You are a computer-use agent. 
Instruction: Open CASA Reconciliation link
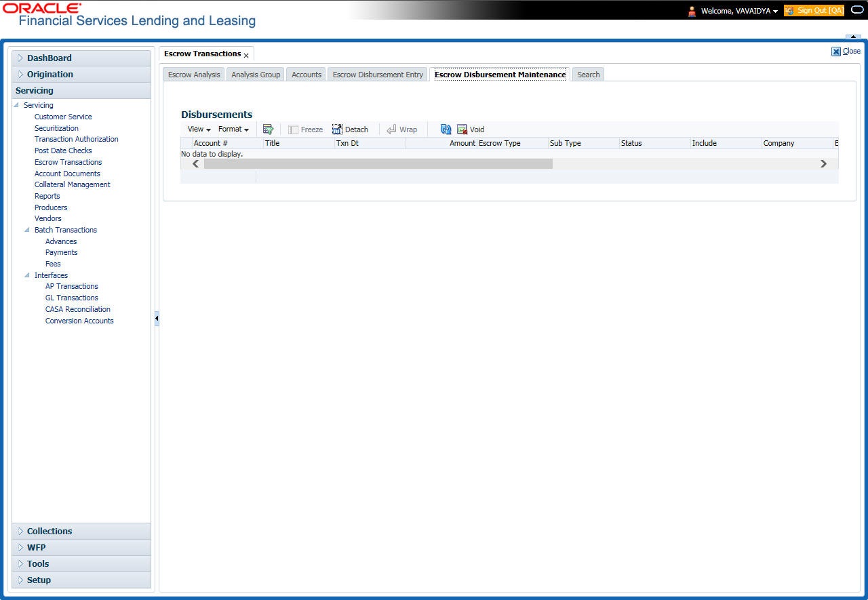78,309
